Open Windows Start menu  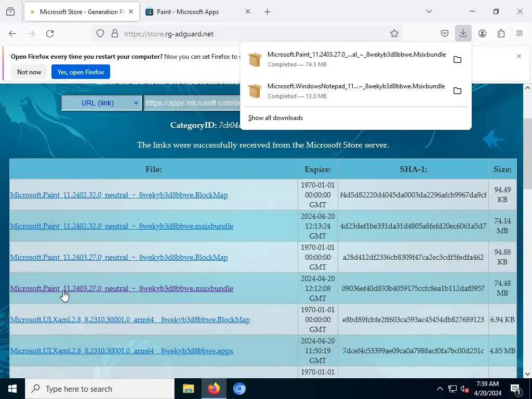[x=12, y=389]
